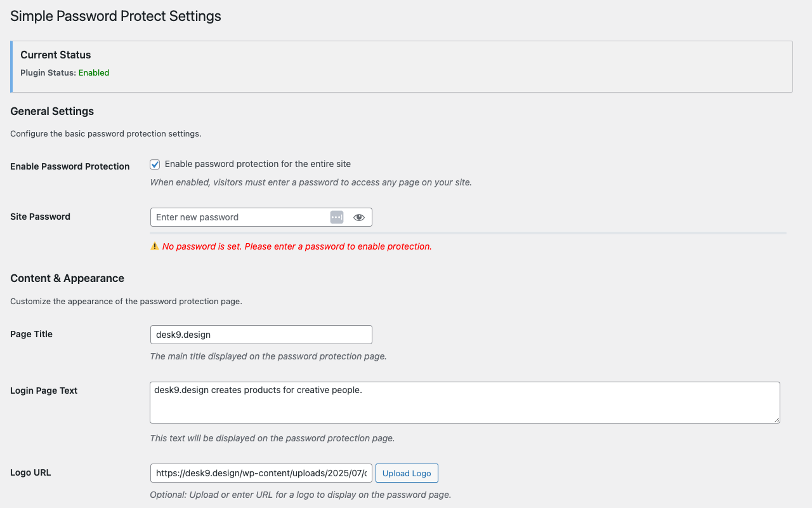This screenshot has width=812, height=508.
Task: Click the 'Enable Password Protection' row label
Action: point(70,166)
